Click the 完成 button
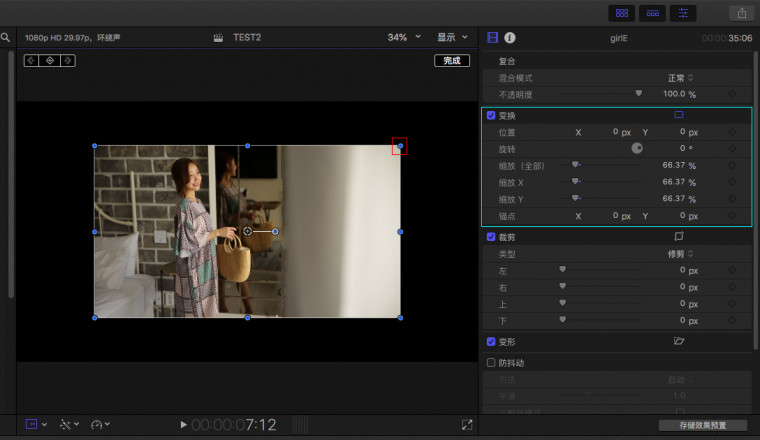 (x=452, y=61)
